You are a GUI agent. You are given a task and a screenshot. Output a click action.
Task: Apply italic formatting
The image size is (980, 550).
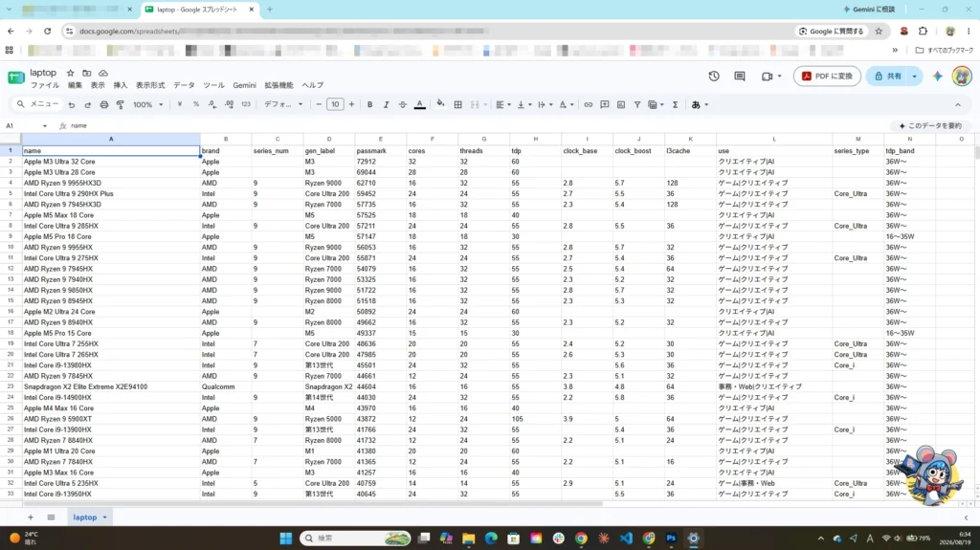click(x=387, y=105)
